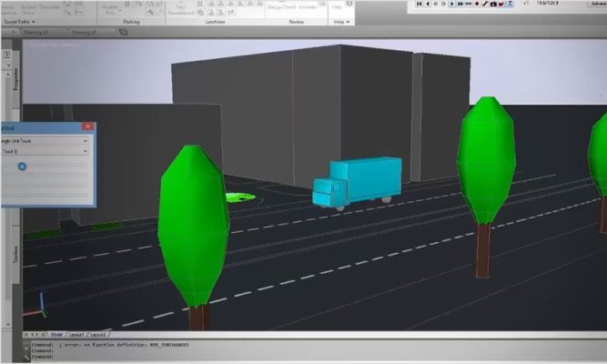Expand the Swept Paths panel dropdown

pyautogui.click(x=33, y=21)
